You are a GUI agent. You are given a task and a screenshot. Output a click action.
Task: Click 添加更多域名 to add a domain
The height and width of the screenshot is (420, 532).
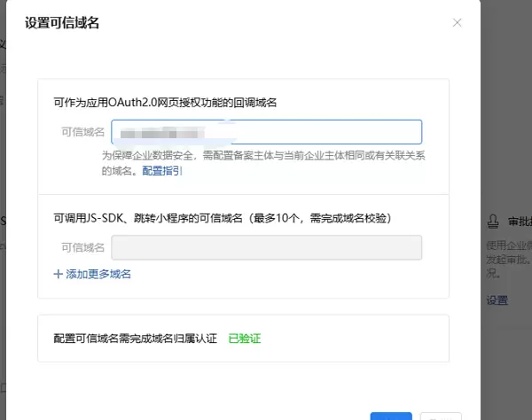(x=98, y=275)
